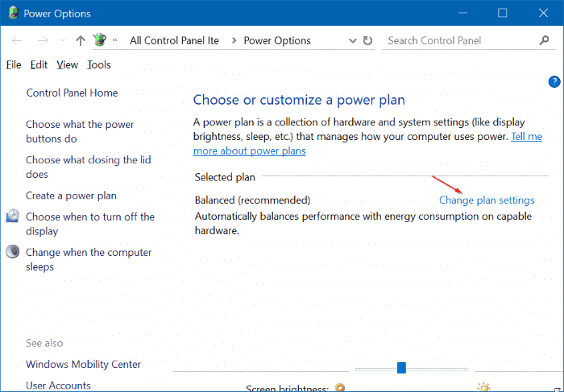Open help with the blue question icon
The image size is (564, 392).
554,82
